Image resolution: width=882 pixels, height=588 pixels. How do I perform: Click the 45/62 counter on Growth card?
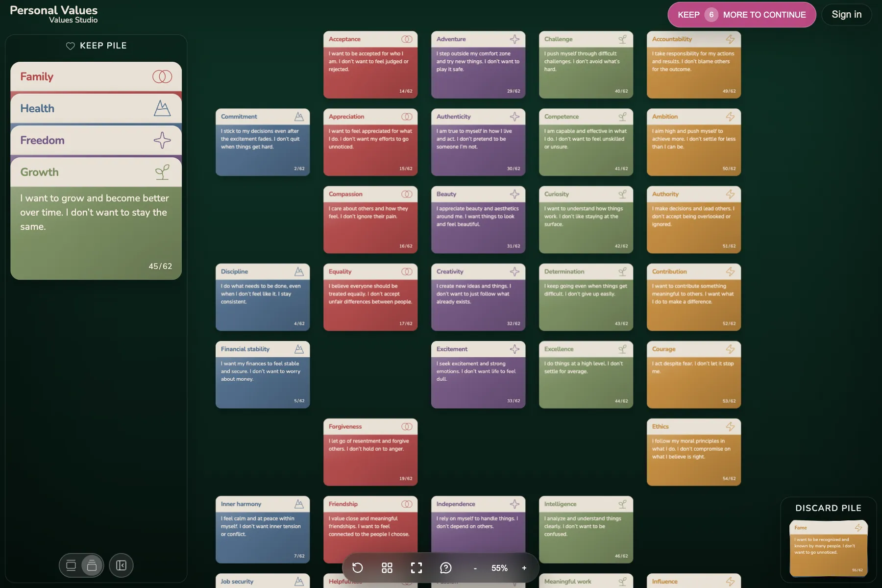(x=160, y=266)
